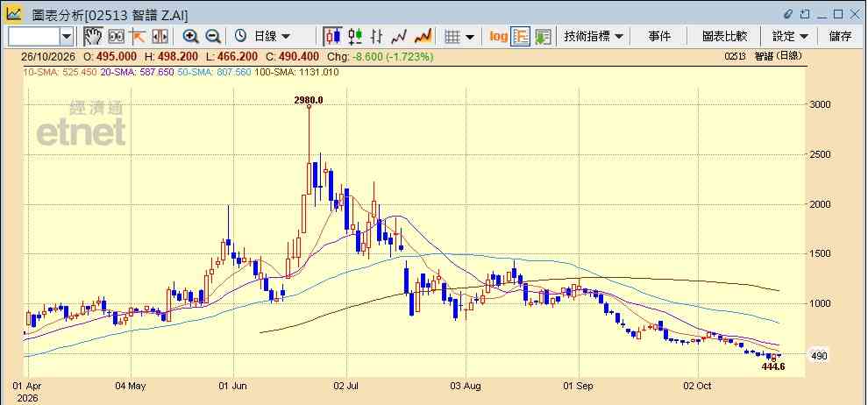Click the high price H: 498.200
This screenshot has width=868, height=405.
170,57
